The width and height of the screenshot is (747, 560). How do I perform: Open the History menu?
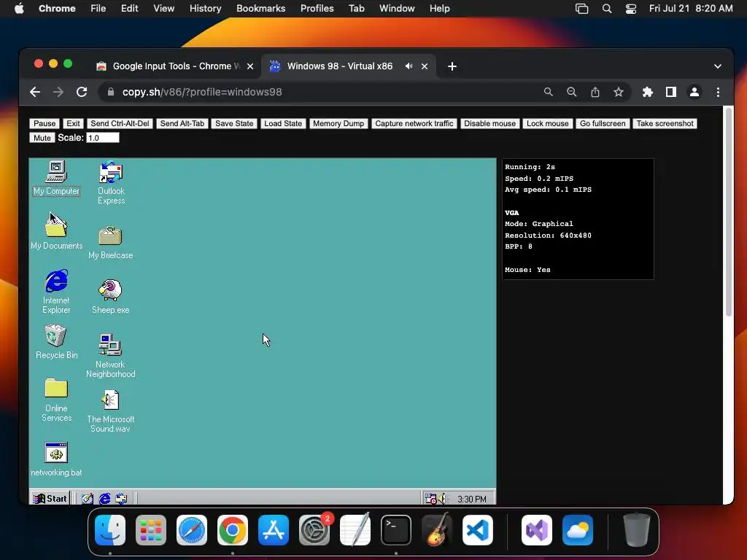(205, 8)
